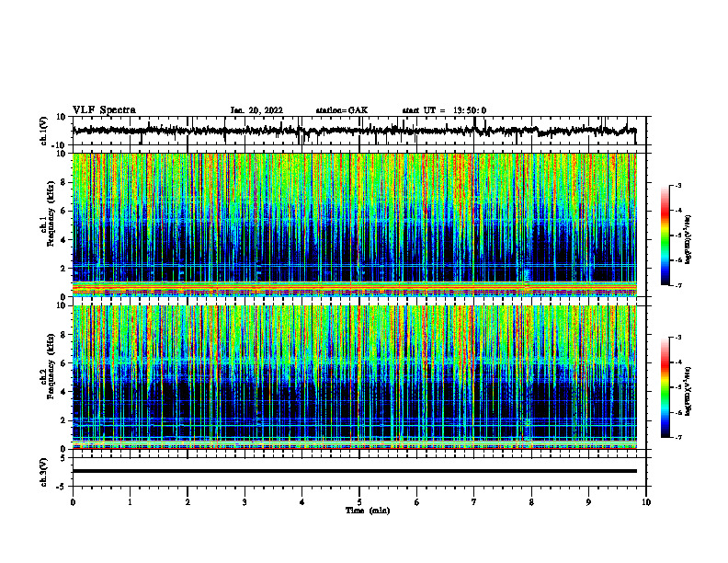The image size is (728, 563).
Task: Click the "8" tick on the time axis
Action: [531, 502]
